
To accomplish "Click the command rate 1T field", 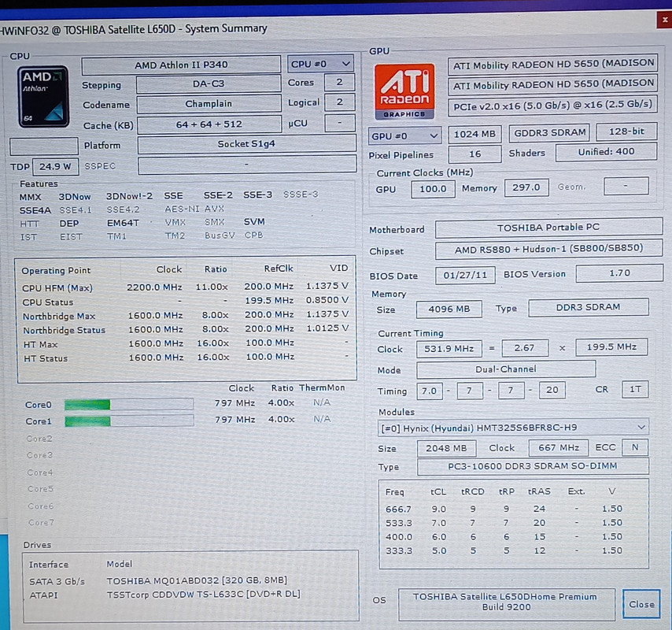I will tap(635, 389).
